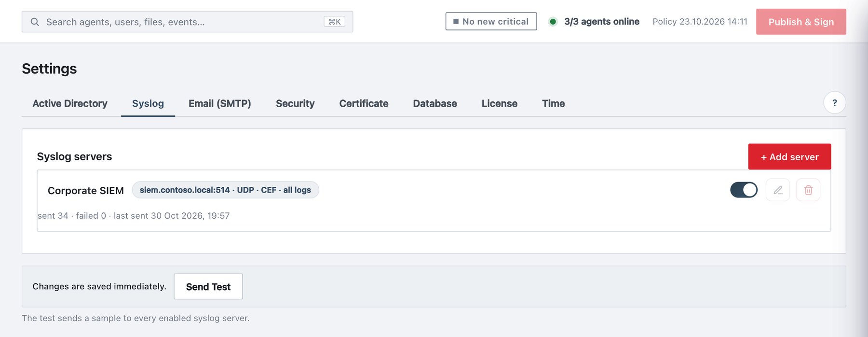Click the Send Test button
Viewport: 868px width, 337px height.
pyautogui.click(x=208, y=286)
